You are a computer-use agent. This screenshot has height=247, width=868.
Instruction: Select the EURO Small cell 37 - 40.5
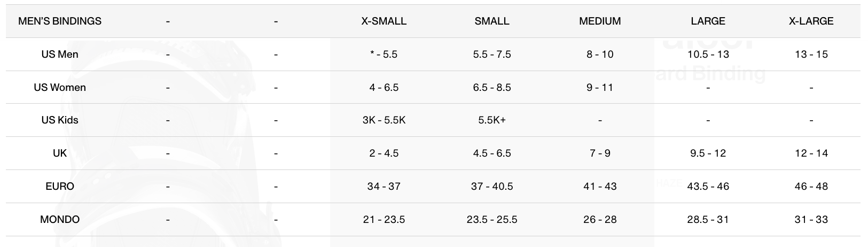tap(491, 187)
